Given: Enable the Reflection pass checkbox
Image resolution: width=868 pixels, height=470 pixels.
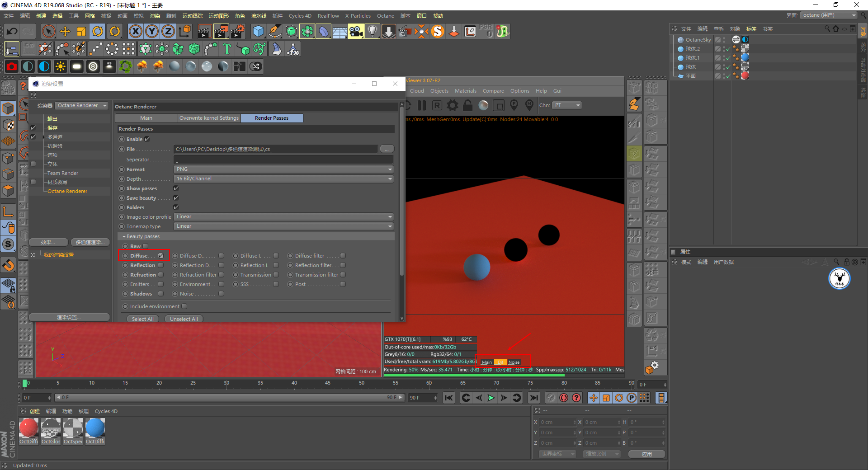Looking at the screenshot, I should click(x=161, y=265).
